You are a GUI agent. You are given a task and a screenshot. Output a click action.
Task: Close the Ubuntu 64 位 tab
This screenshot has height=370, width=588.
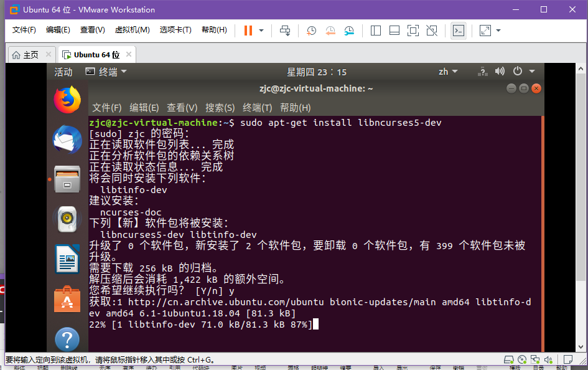(129, 54)
